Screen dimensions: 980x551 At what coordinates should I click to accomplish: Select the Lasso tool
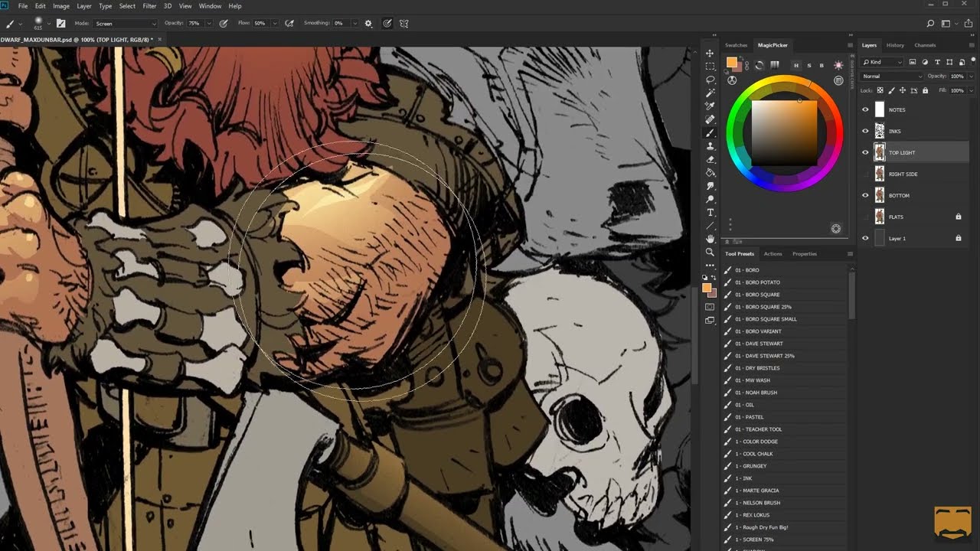[710, 80]
